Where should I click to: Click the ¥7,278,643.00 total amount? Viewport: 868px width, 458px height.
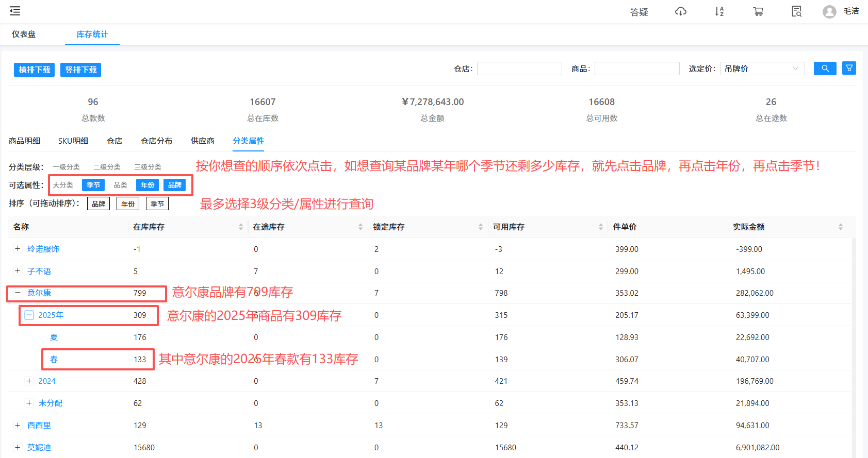433,102
